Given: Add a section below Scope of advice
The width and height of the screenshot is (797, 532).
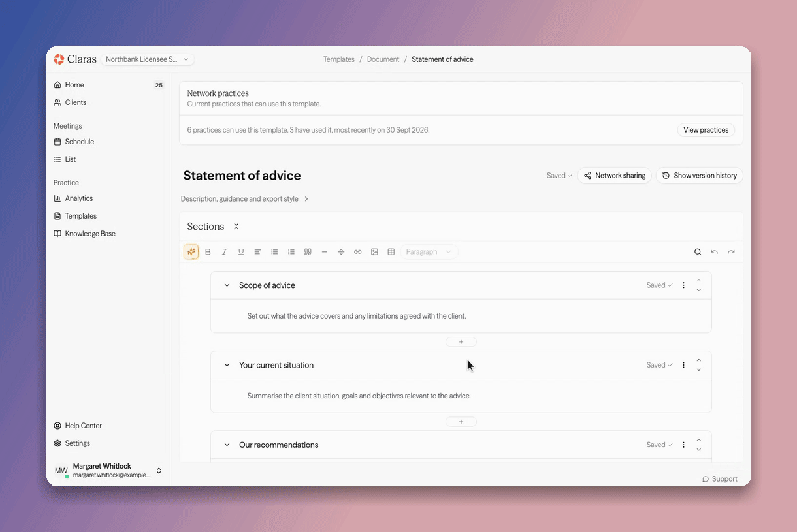Looking at the screenshot, I should (x=461, y=342).
